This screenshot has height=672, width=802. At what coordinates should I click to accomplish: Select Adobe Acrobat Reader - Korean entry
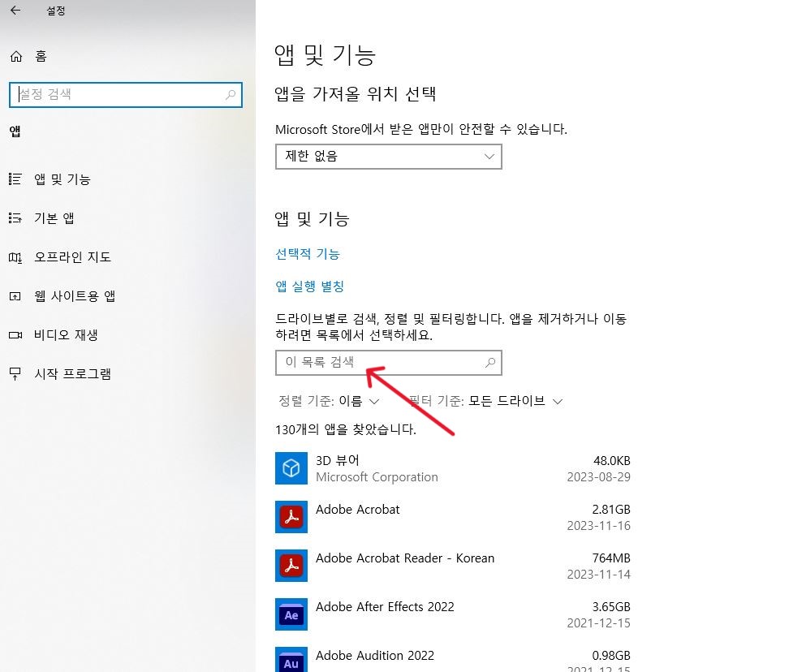click(x=453, y=566)
